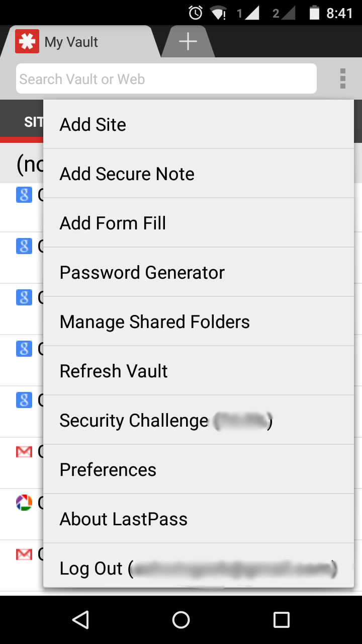362x644 pixels.
Task: Tap the LastPass logo on My Vault tab
Action: (27, 42)
